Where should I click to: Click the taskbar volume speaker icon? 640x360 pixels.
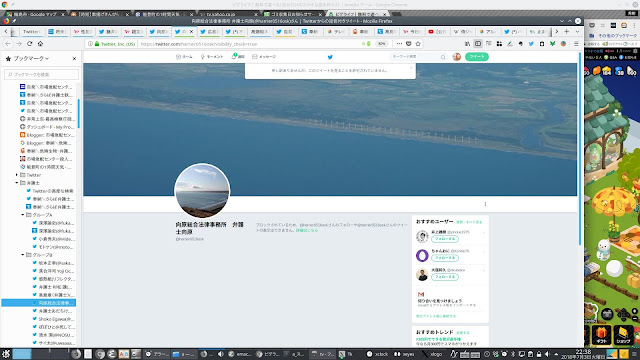pos(547,354)
